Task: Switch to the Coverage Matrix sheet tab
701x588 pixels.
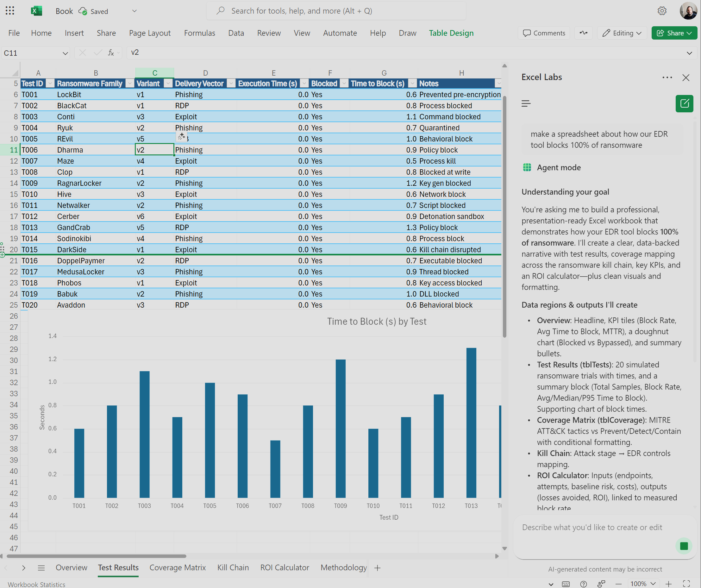Action: pos(177,568)
